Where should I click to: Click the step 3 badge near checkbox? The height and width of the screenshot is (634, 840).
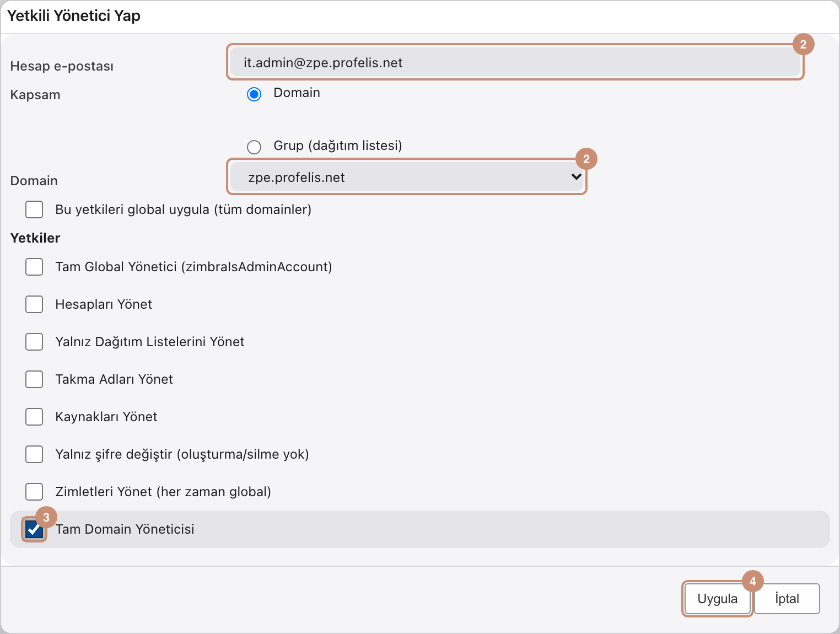(46, 517)
